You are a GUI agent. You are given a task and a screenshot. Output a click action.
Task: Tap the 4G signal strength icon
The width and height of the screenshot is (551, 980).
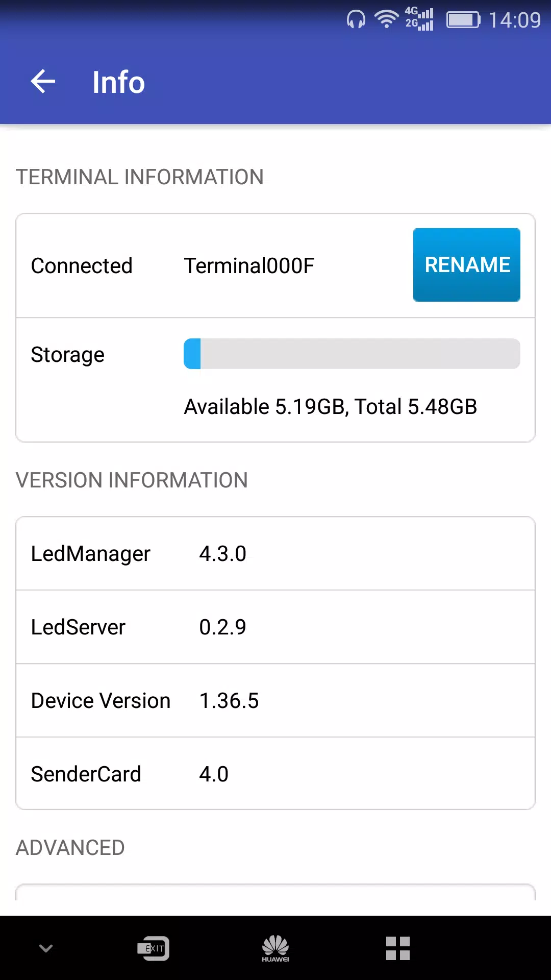tap(419, 19)
